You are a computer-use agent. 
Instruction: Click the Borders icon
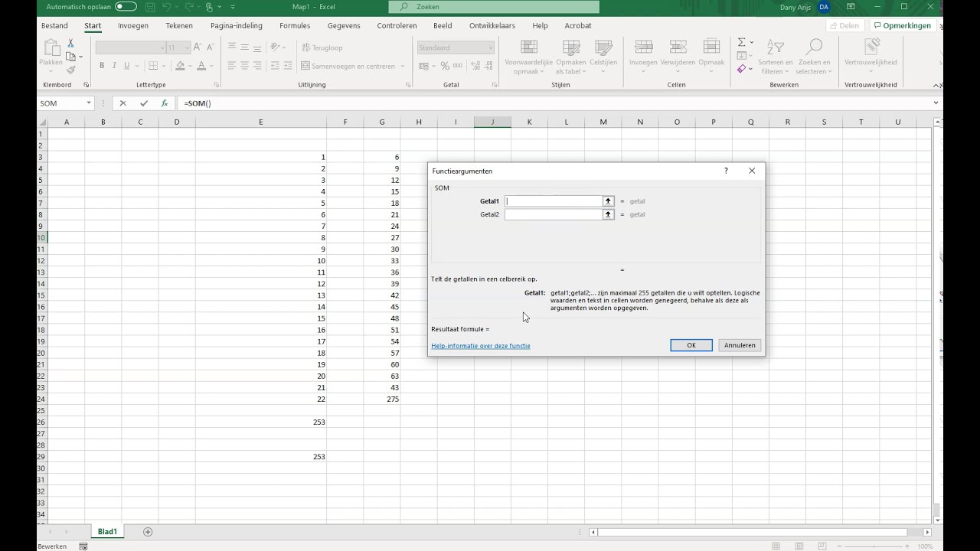[x=153, y=66]
